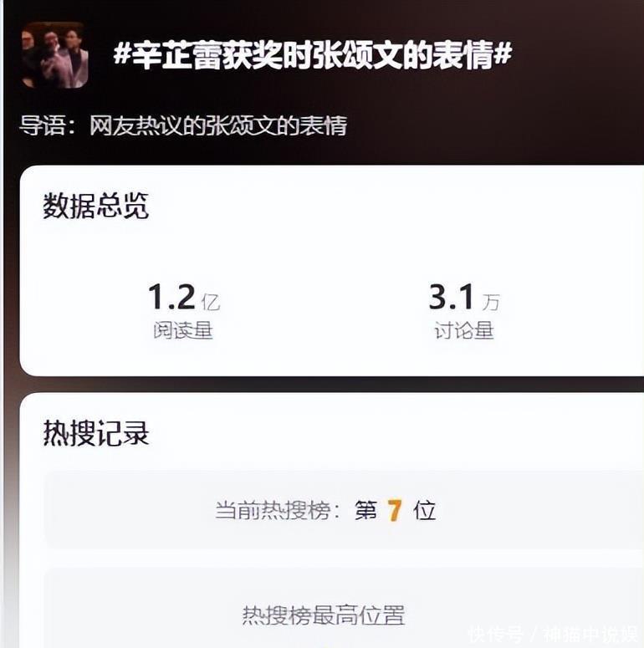Click the 快传号 watermark text
The image size is (644, 648).
pyautogui.click(x=496, y=635)
